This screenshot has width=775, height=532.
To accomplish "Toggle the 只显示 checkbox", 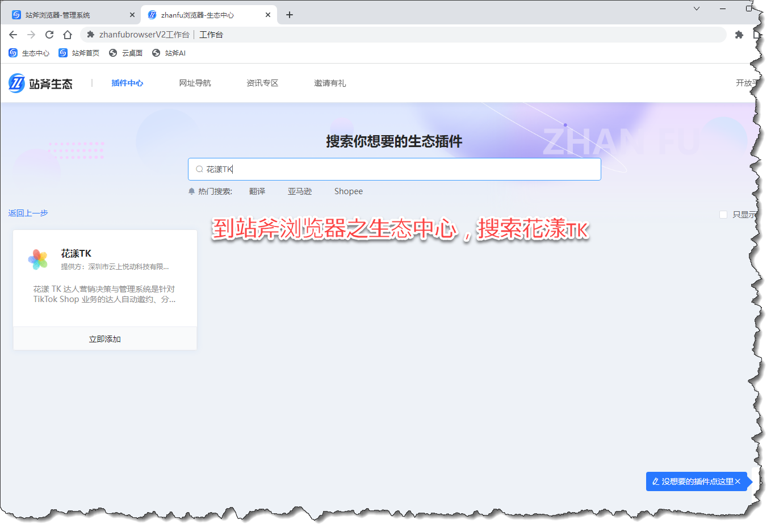I will [x=723, y=215].
